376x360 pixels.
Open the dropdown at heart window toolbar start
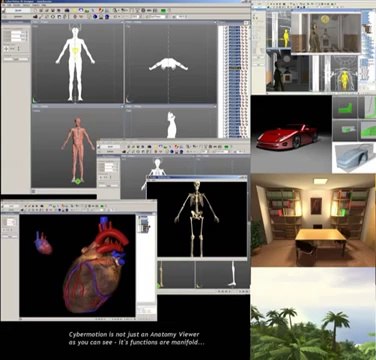10,207
